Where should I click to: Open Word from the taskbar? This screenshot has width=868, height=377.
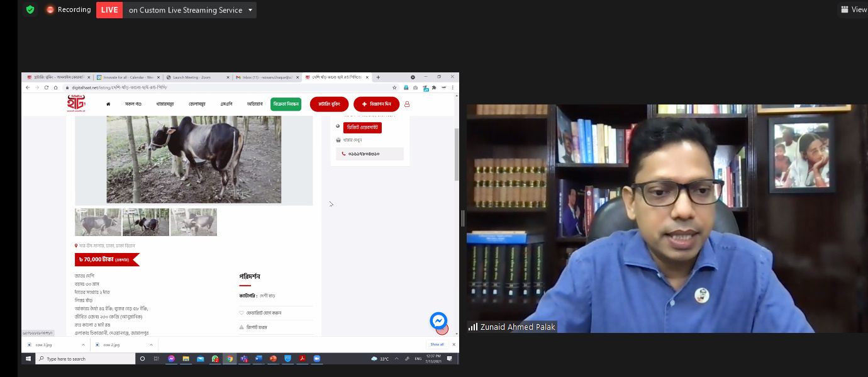coord(259,359)
